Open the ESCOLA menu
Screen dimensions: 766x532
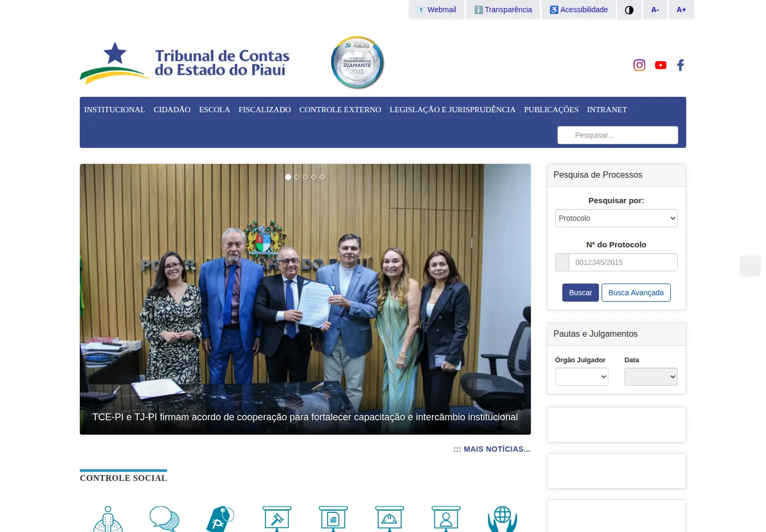point(214,110)
